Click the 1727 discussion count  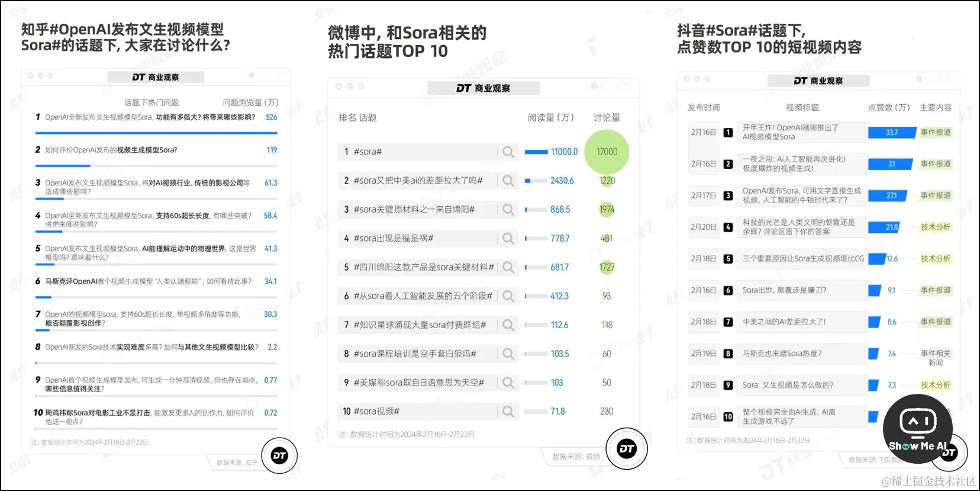(x=607, y=268)
